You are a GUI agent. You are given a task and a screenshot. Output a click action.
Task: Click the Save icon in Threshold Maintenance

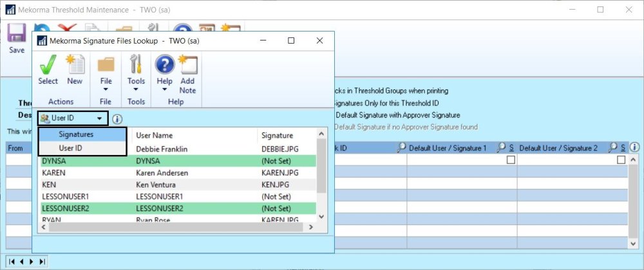17,33
